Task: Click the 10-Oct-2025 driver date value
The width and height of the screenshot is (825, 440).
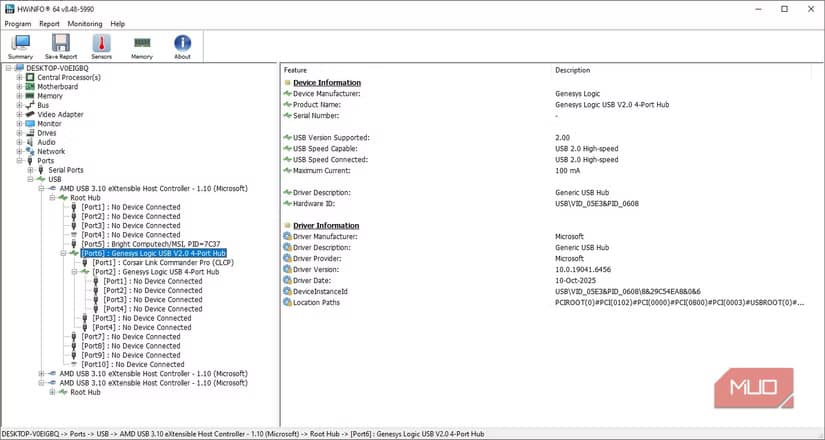Action: 576,281
